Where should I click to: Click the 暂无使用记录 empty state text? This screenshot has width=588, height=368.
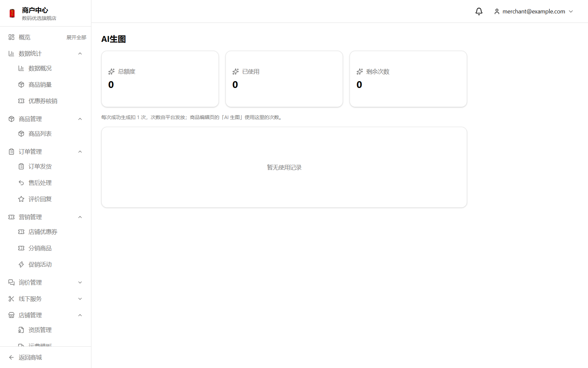coord(284,167)
